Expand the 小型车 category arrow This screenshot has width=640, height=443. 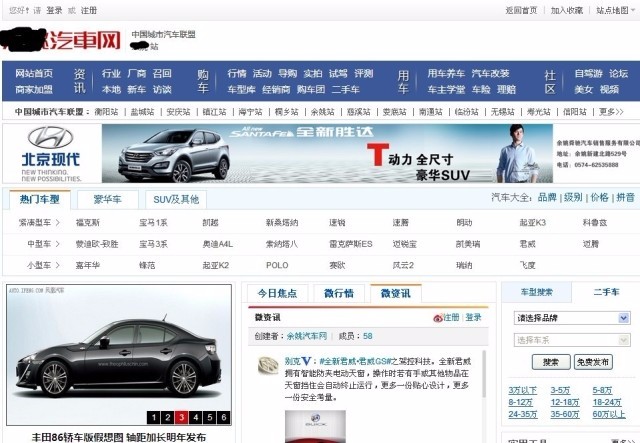pos(58,265)
